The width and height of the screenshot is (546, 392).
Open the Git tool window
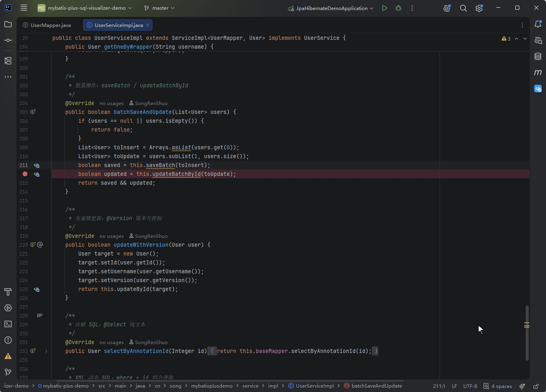[8, 372]
